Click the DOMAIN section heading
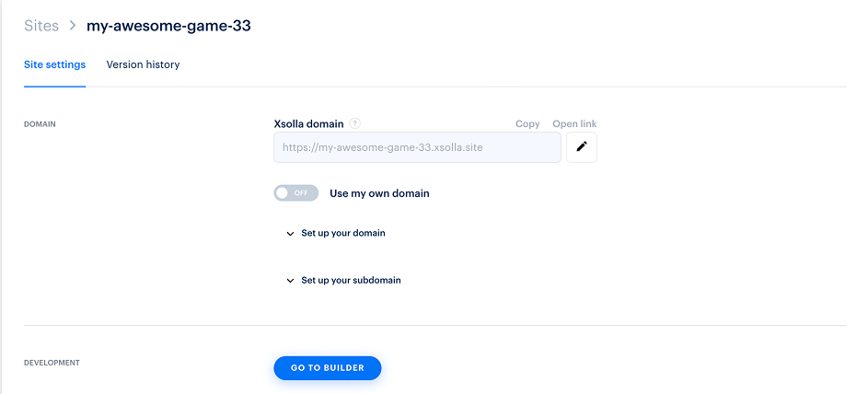 pos(40,124)
